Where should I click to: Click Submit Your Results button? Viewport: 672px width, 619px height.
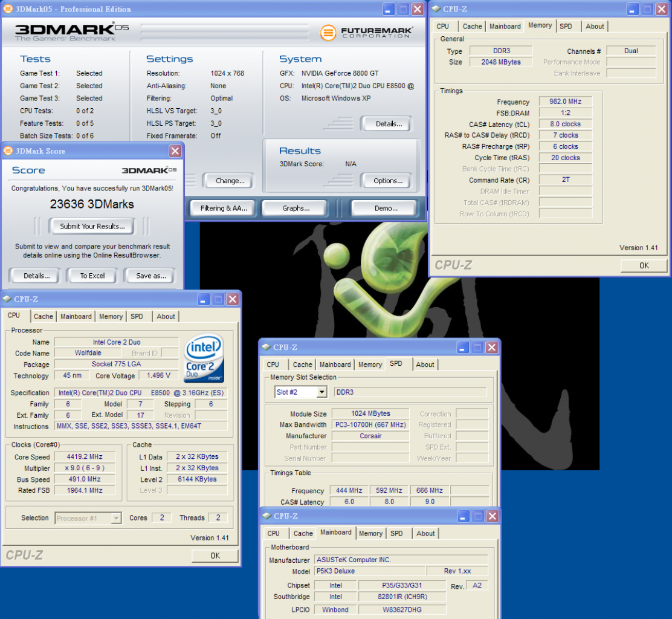92,226
